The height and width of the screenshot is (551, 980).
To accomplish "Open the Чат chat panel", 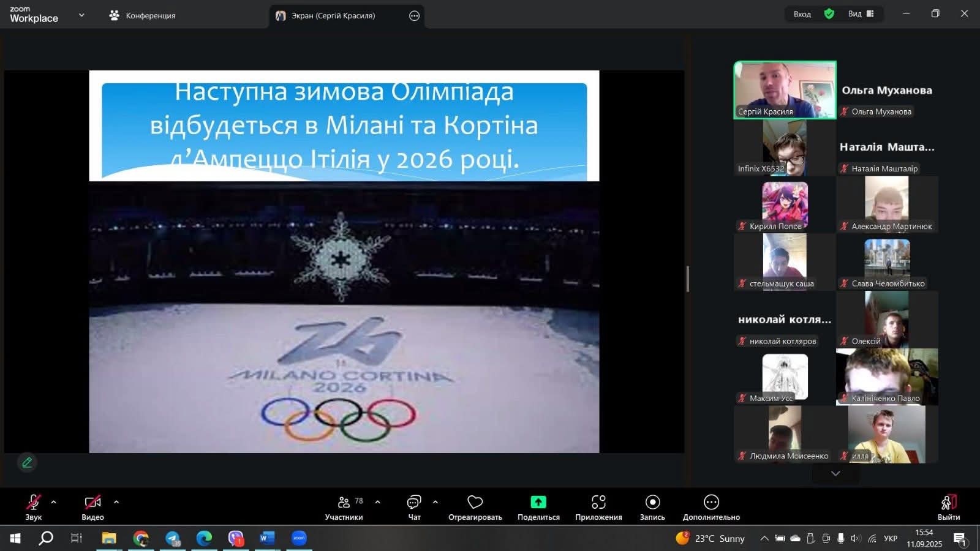I will 414,507.
